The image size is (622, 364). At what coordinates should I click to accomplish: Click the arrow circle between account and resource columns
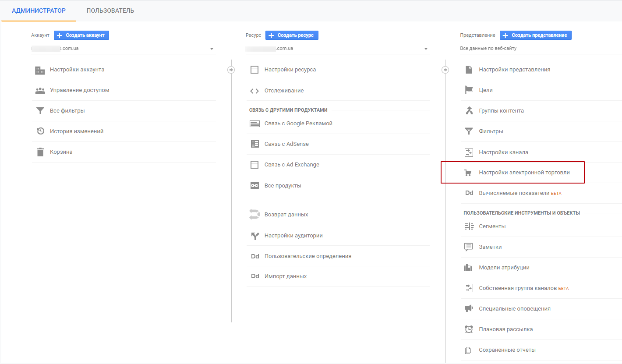pos(231,70)
